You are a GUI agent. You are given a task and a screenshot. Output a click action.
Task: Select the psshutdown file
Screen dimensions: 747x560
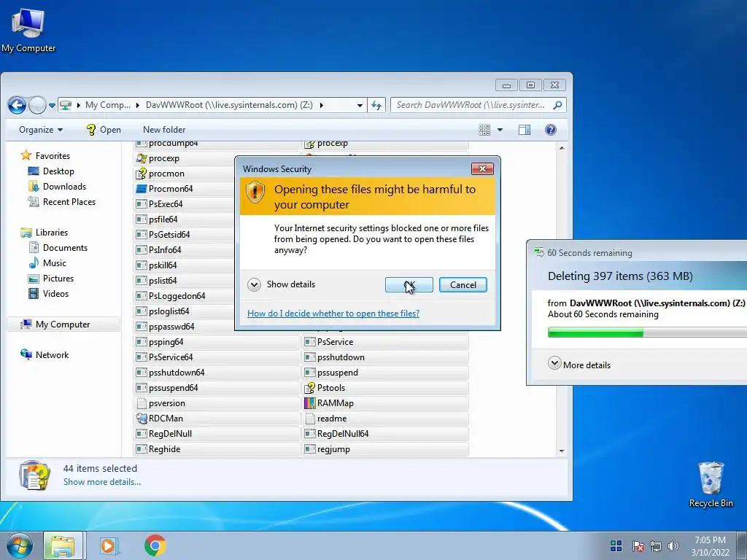tap(385, 357)
